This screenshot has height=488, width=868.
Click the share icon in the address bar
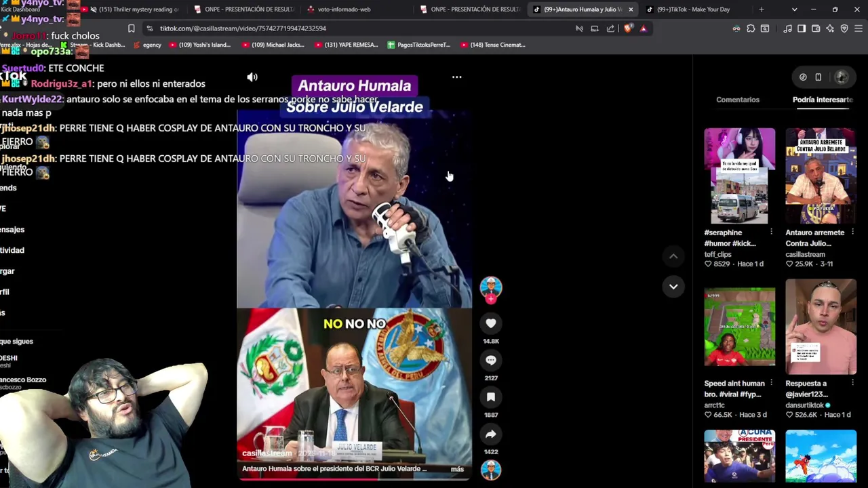click(x=611, y=28)
